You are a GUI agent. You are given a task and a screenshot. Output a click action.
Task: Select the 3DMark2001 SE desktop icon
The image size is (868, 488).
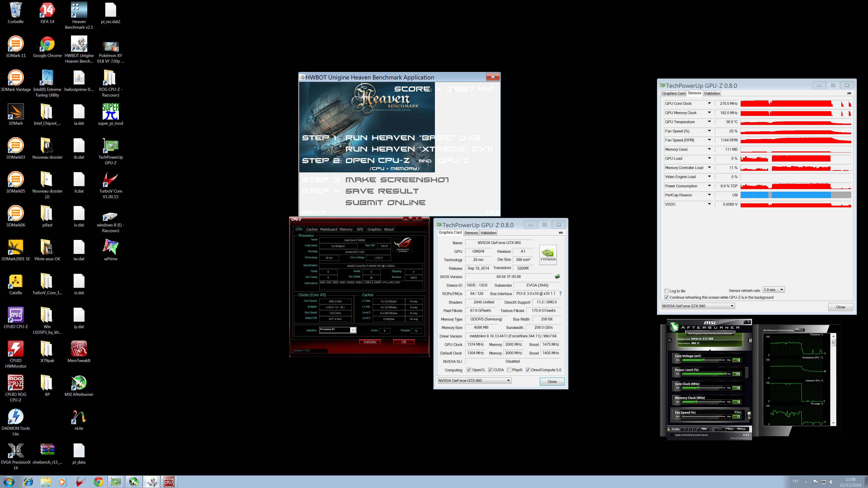[x=16, y=250]
